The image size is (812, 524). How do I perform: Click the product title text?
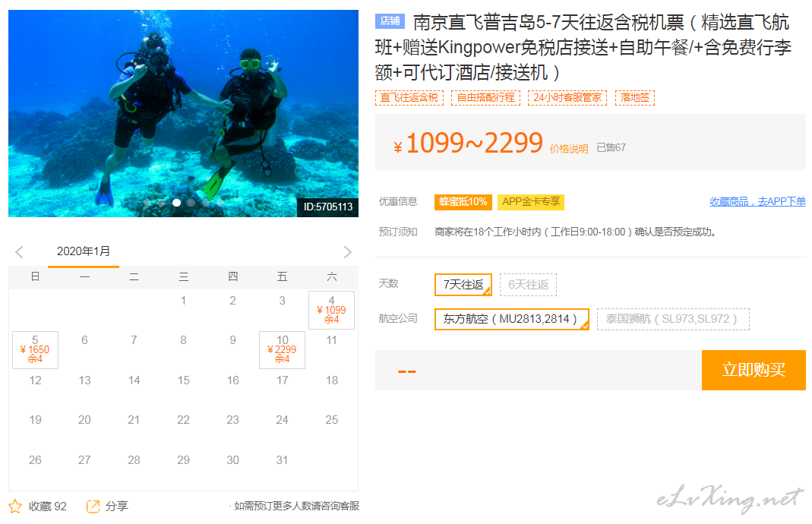(583, 47)
